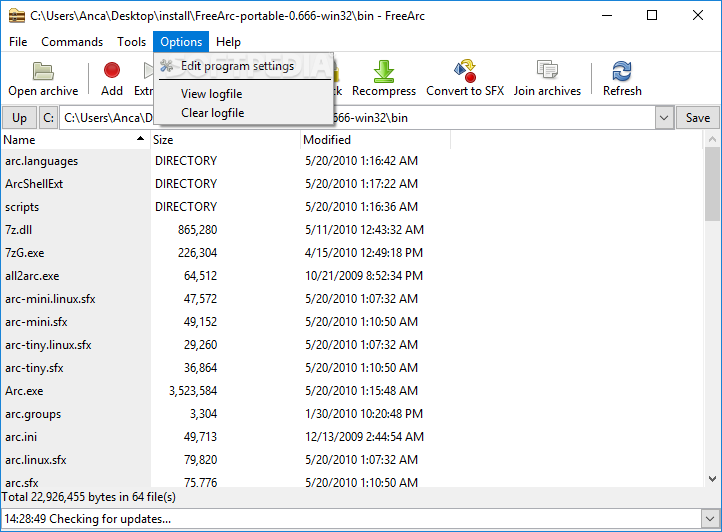Image resolution: width=722 pixels, height=532 pixels.
Task: Open the Help menu
Action: pyautogui.click(x=228, y=42)
